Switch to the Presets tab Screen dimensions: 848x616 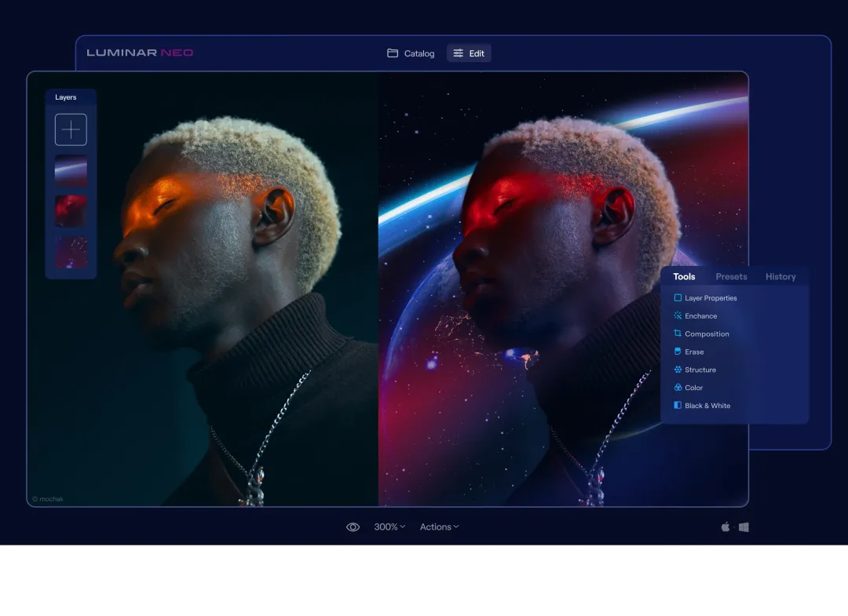point(731,277)
